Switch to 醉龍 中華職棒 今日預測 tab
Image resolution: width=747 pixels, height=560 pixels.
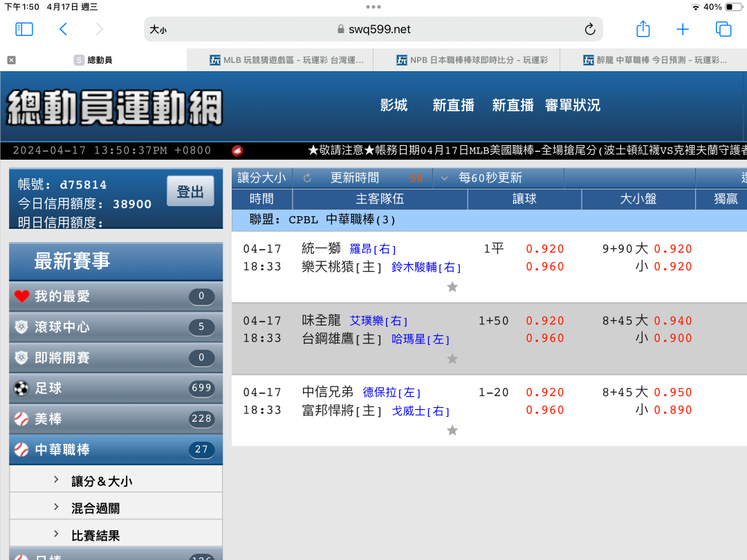[x=654, y=60]
